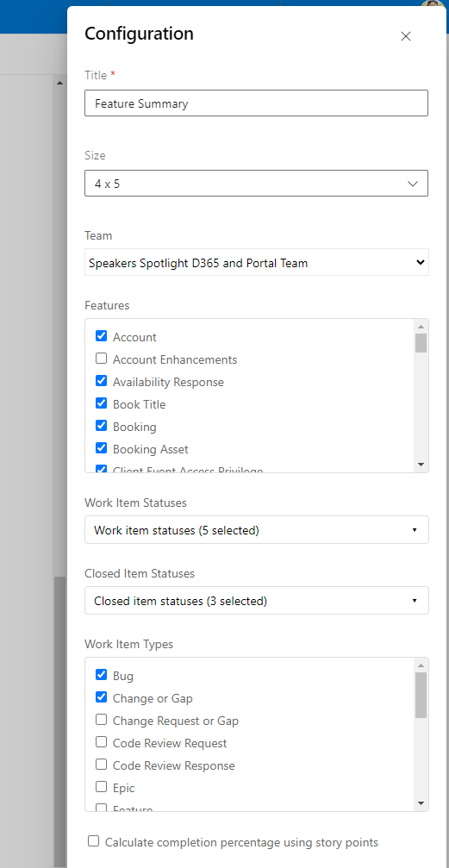Click the background page scroll up arrow
The width and height of the screenshot is (449, 868).
pos(59,83)
